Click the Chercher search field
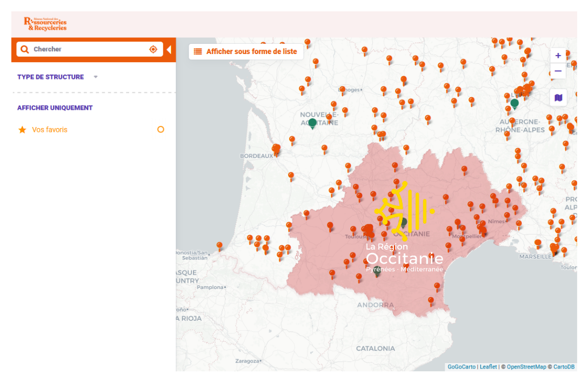 (89, 49)
